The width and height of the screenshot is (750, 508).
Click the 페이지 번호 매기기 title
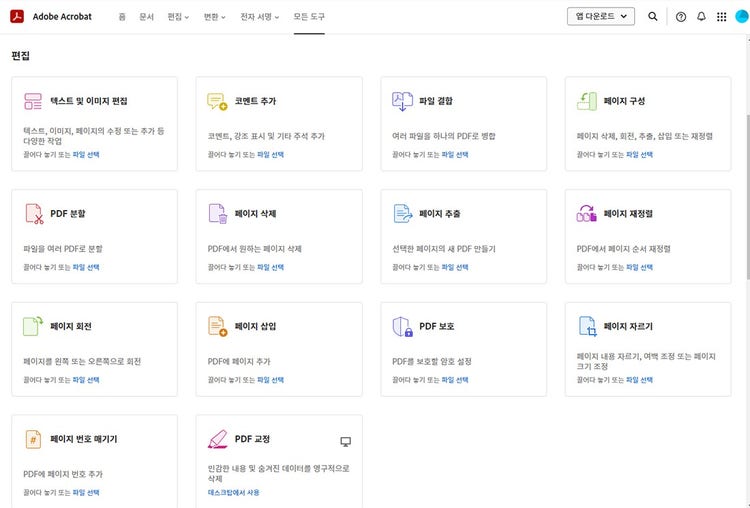[84, 439]
